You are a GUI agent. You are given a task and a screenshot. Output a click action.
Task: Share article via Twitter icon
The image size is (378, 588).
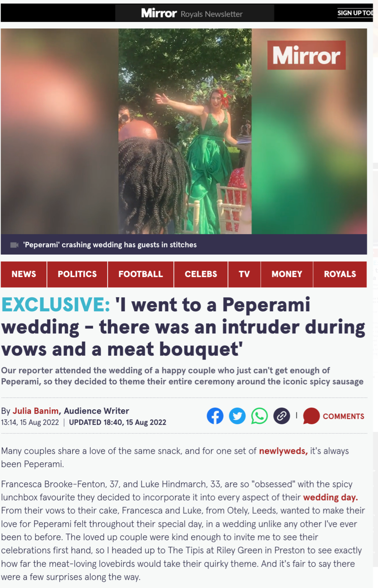tap(237, 416)
